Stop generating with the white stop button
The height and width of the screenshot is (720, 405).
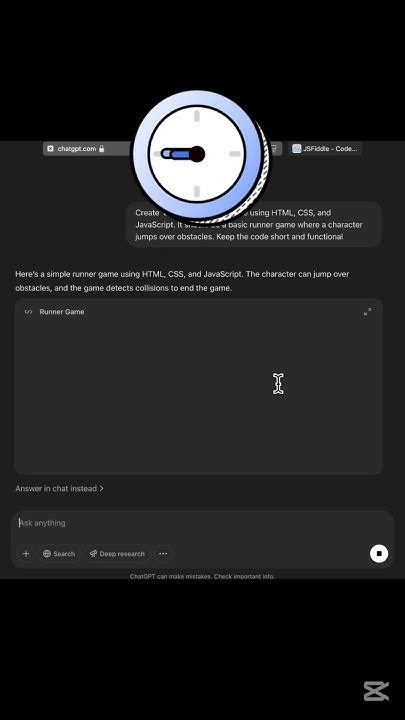pyautogui.click(x=379, y=553)
